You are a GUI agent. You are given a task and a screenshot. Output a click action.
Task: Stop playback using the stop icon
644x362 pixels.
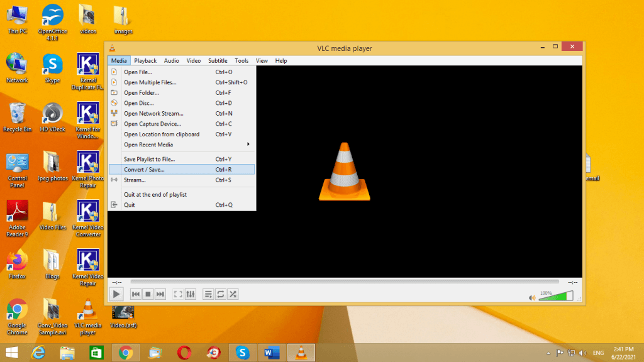click(148, 293)
